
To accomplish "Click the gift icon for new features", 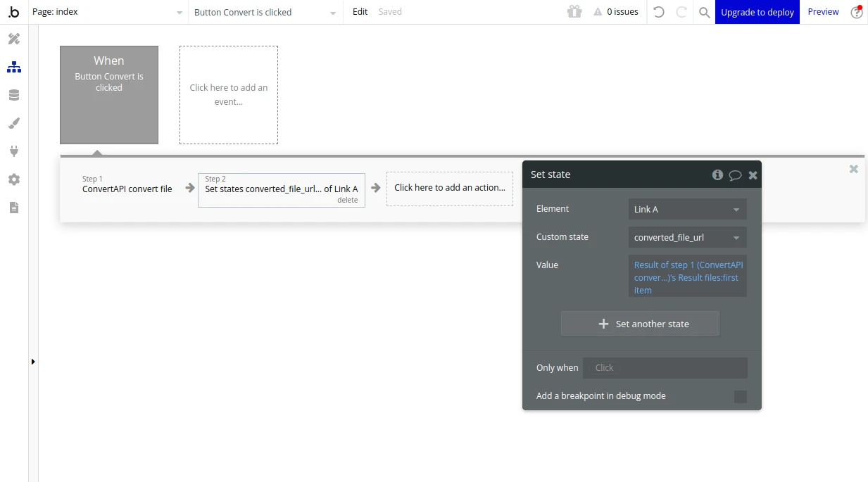I will click(574, 11).
